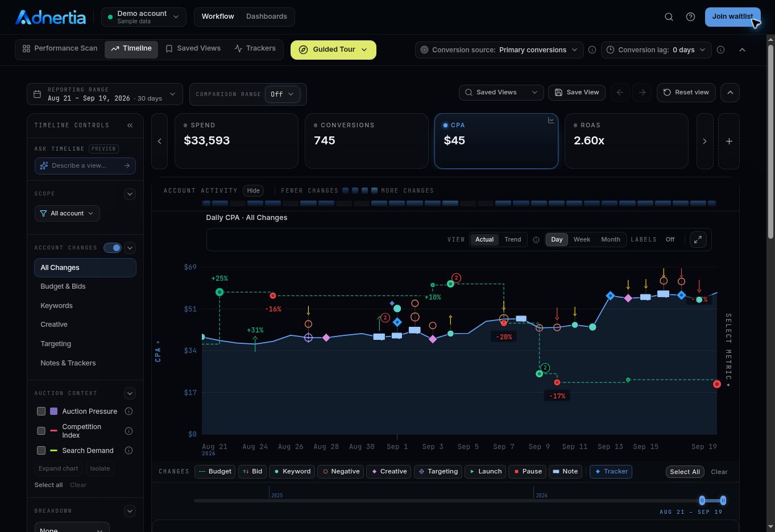Submit the Ask Timeline arrow
Viewport: 775px width, 532px height.
(127, 165)
